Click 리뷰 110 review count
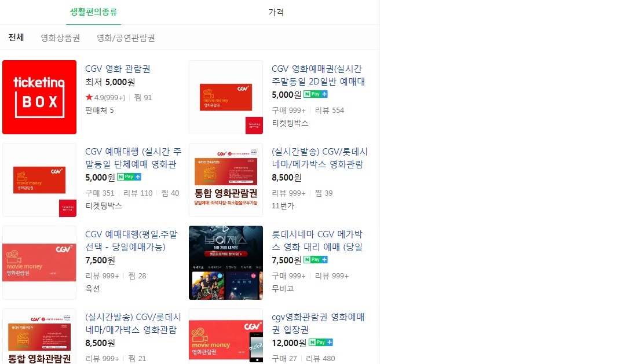Screen dimensions: 618x364 [x=138, y=193]
